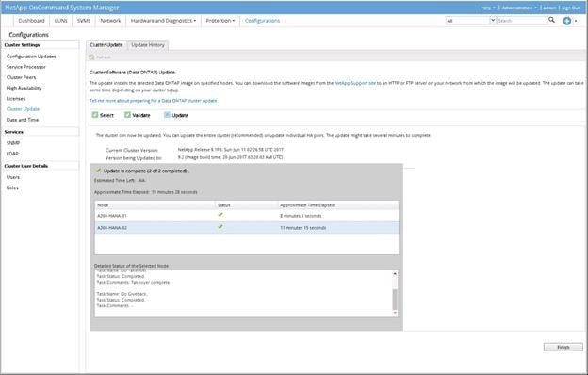Open Users under Cluster User Details
The width and height of the screenshot is (588, 375).
pyautogui.click(x=13, y=177)
